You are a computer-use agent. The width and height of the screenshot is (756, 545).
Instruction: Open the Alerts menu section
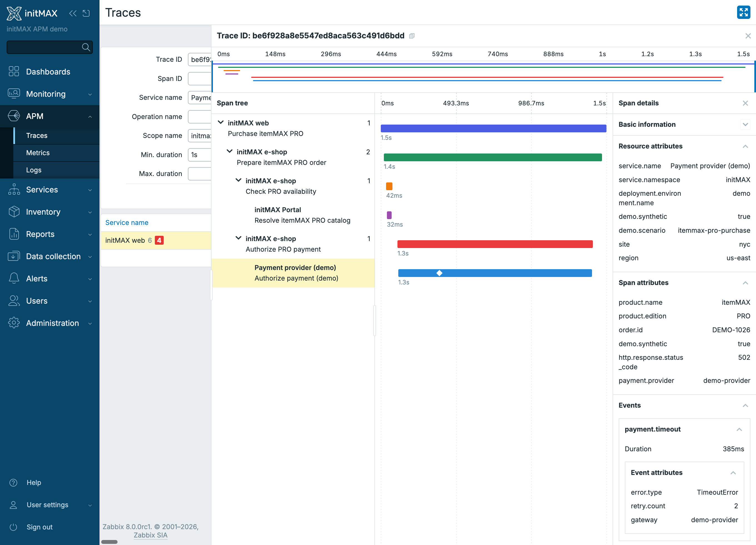click(50, 279)
